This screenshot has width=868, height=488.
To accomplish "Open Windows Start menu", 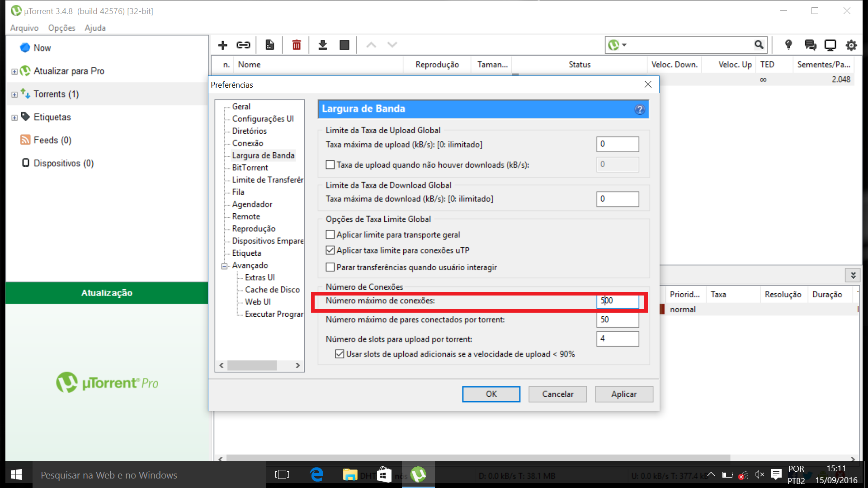I will (16, 474).
